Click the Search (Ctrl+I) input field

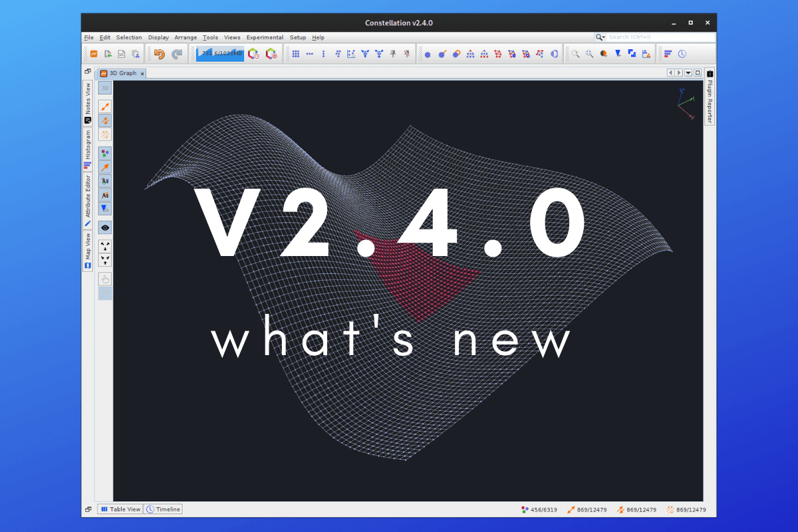(x=660, y=37)
